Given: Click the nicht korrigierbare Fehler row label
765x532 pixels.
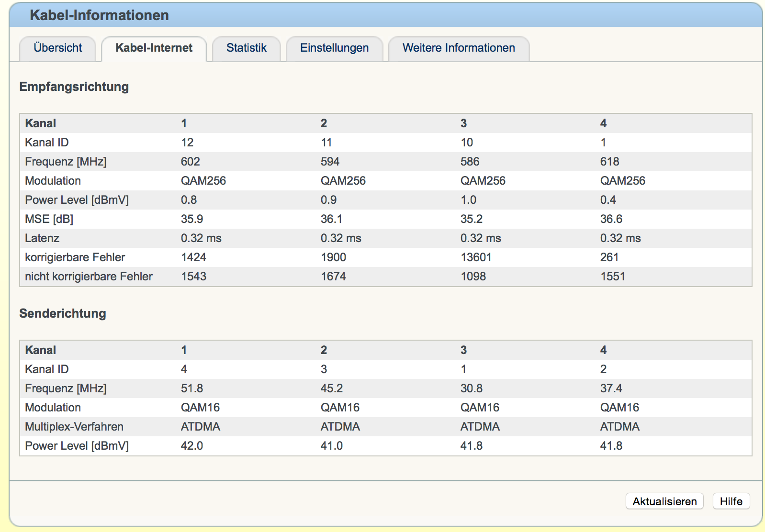Looking at the screenshot, I should click(x=89, y=277).
